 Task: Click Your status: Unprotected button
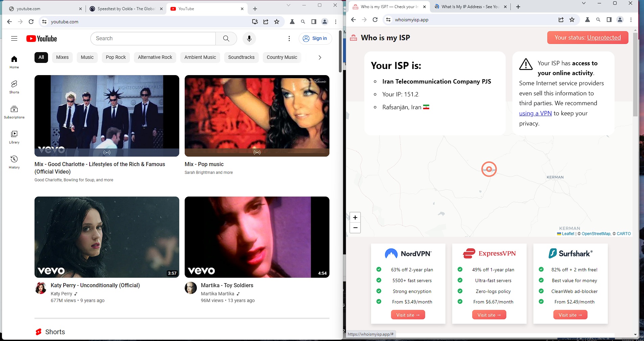pos(588,38)
